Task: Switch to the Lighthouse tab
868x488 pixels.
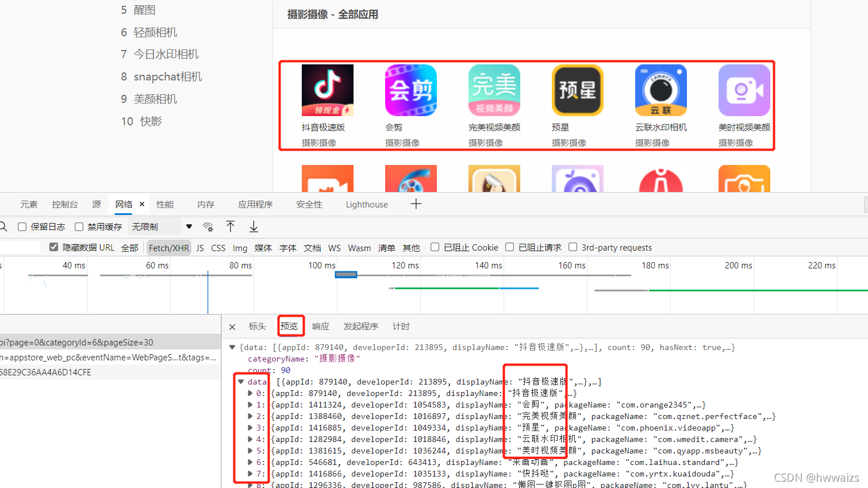Action: point(367,204)
